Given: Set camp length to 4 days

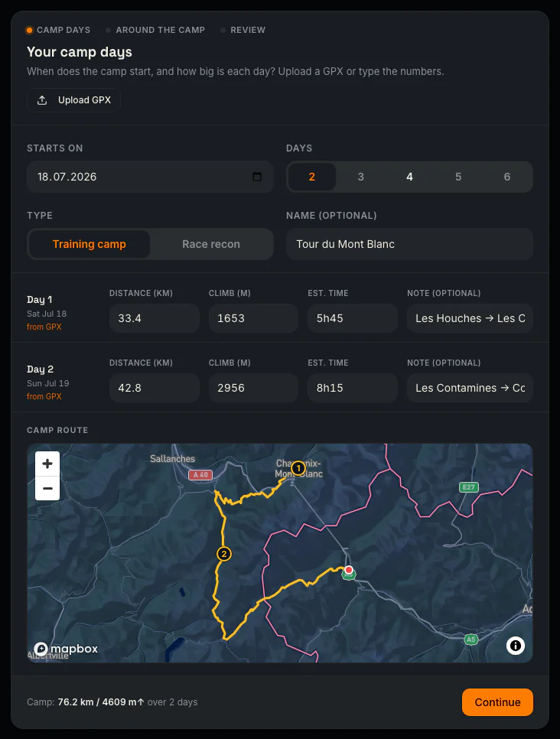Looking at the screenshot, I should 409,177.
